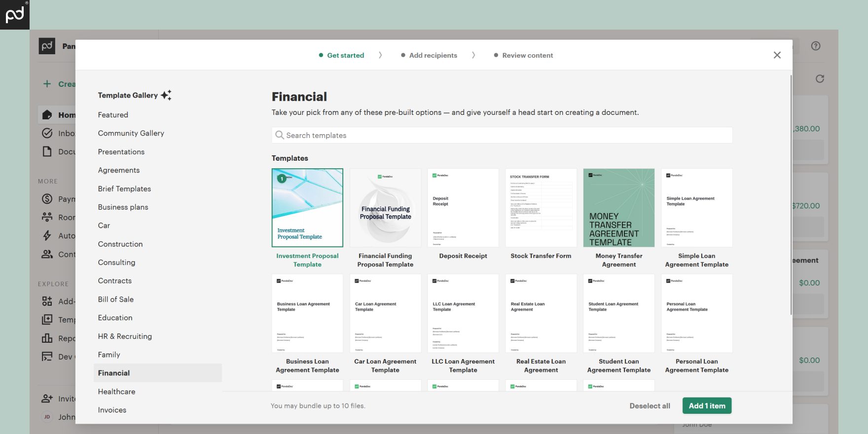Deselect the selected Investment Proposal Template
Viewport: 868px width, 434px height.
pyautogui.click(x=307, y=208)
